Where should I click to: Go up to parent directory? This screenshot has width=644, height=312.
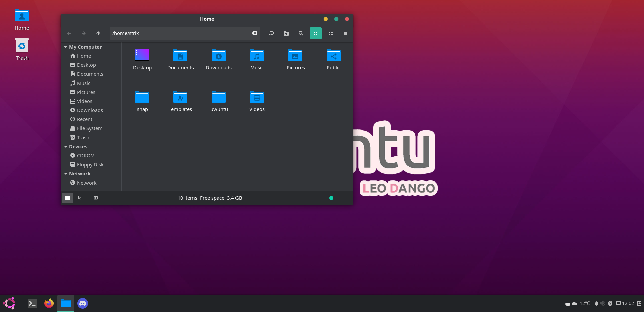[x=98, y=33]
